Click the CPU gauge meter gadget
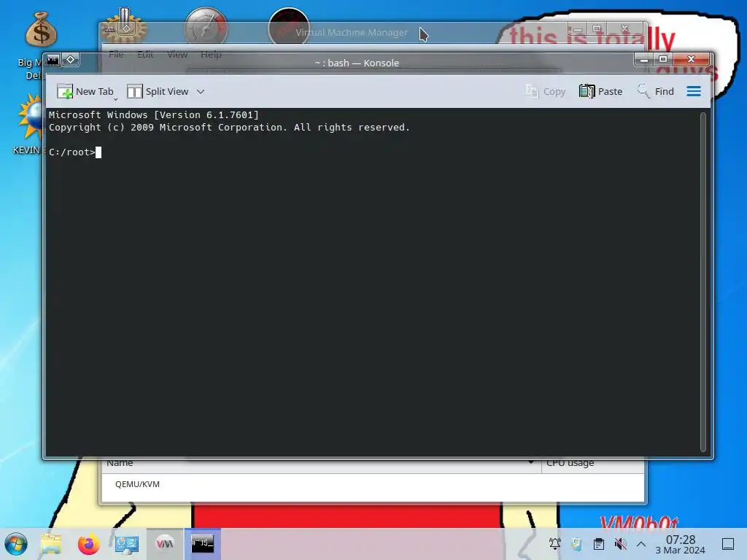Viewport: 747px width, 560px height. pos(206,26)
